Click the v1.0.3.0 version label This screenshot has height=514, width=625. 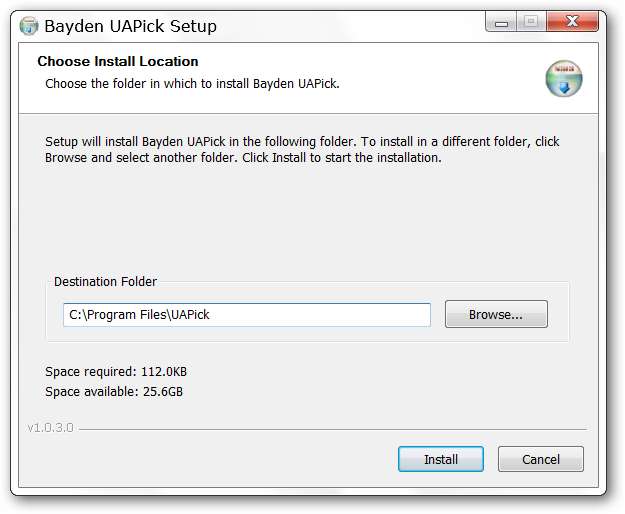coord(50,428)
